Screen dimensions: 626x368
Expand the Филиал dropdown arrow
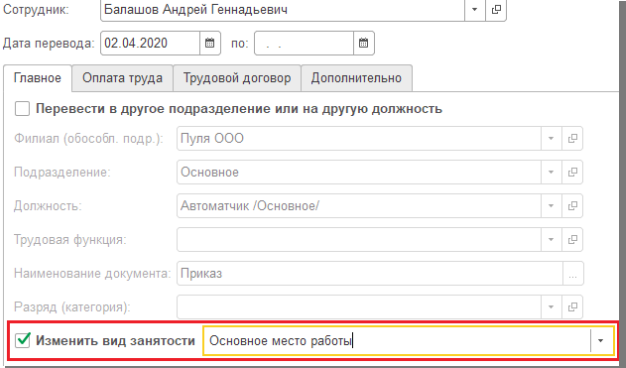coord(551,138)
